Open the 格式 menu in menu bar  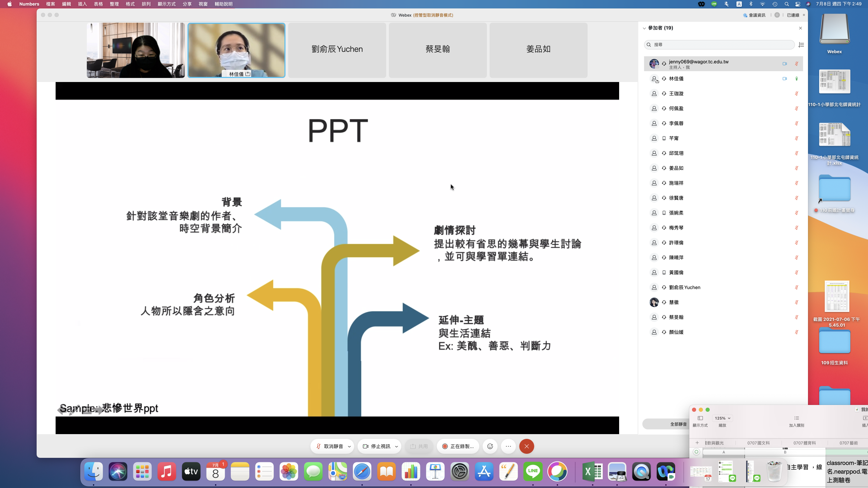pyautogui.click(x=130, y=4)
